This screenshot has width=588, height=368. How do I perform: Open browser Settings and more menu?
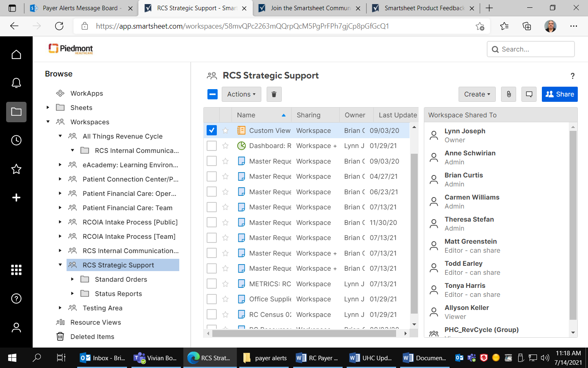point(574,26)
